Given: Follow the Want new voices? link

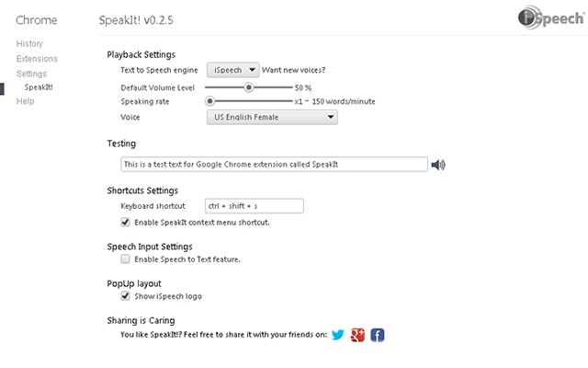Looking at the screenshot, I should tap(293, 70).
